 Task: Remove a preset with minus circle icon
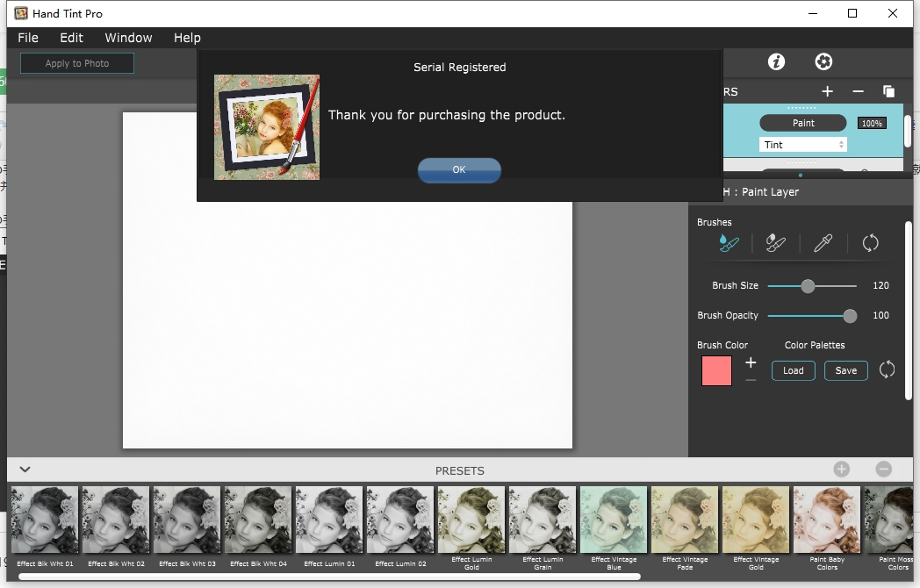click(884, 469)
